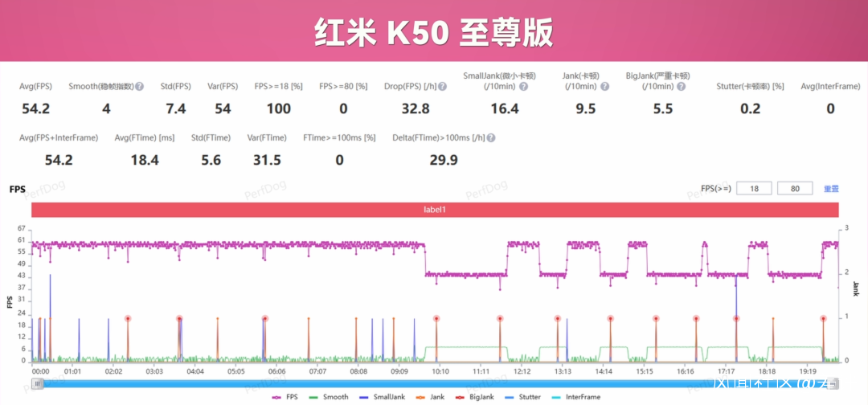Click the Avg(InterFrame) label
The height and width of the screenshot is (405, 868).
(x=830, y=87)
